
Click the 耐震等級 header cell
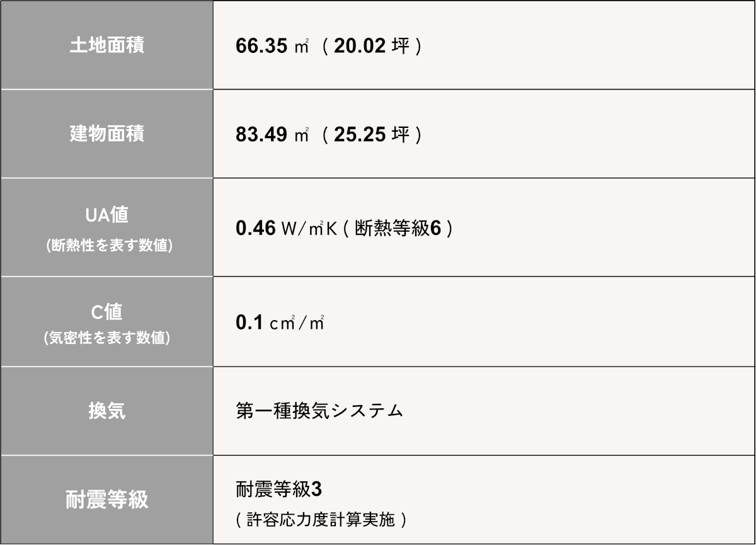(106, 500)
